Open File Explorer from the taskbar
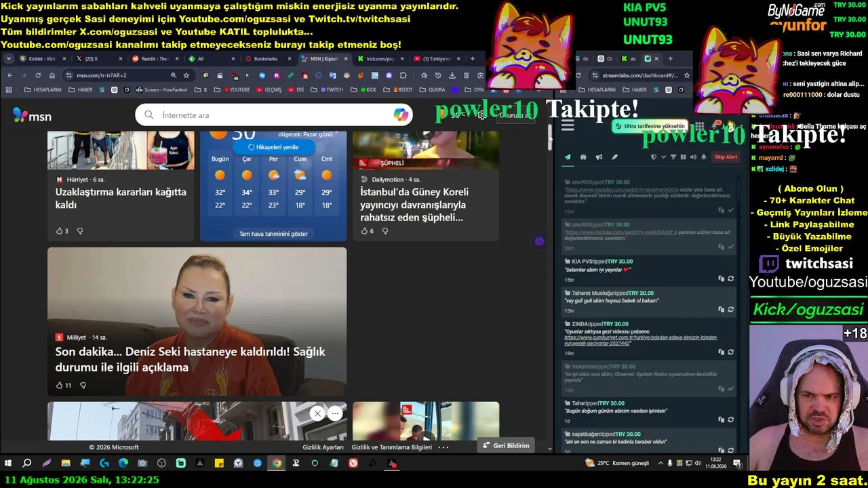 66,464
